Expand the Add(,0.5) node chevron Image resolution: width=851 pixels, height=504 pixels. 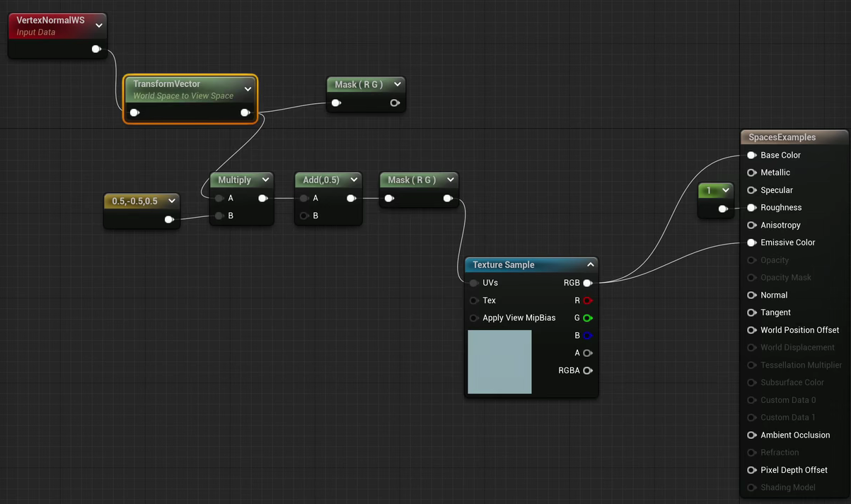354,180
